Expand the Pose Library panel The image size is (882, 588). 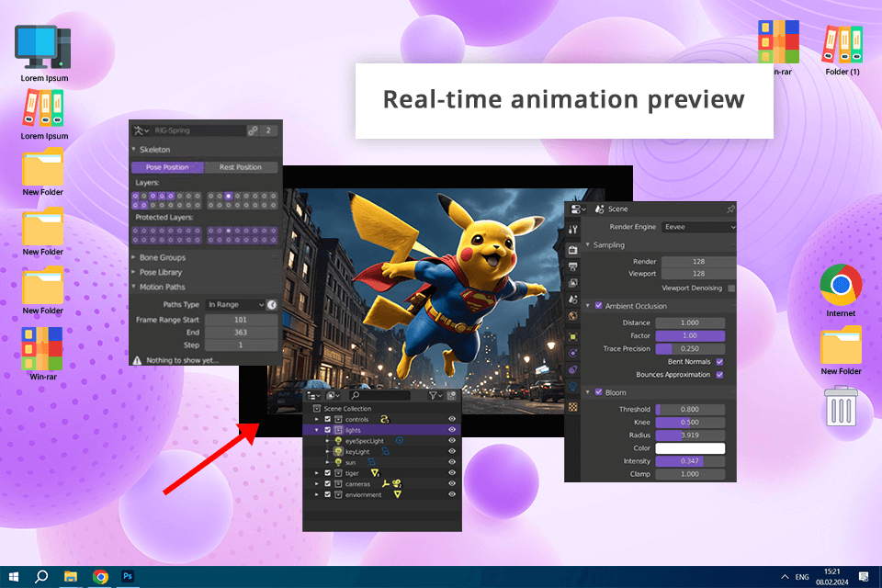click(x=134, y=272)
